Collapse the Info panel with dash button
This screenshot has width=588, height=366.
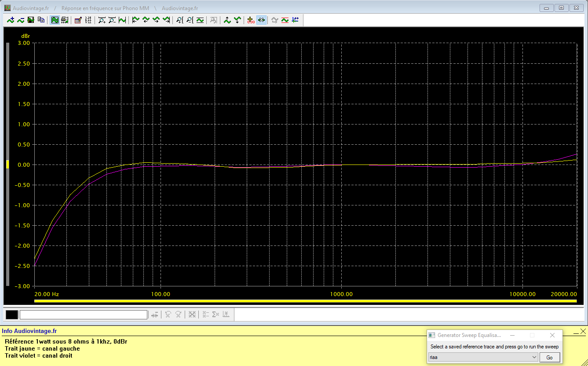click(577, 334)
